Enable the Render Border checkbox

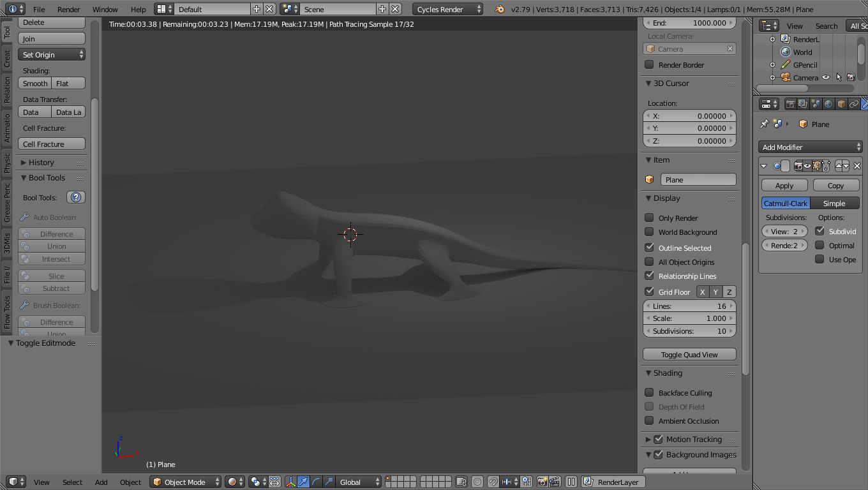click(x=649, y=64)
